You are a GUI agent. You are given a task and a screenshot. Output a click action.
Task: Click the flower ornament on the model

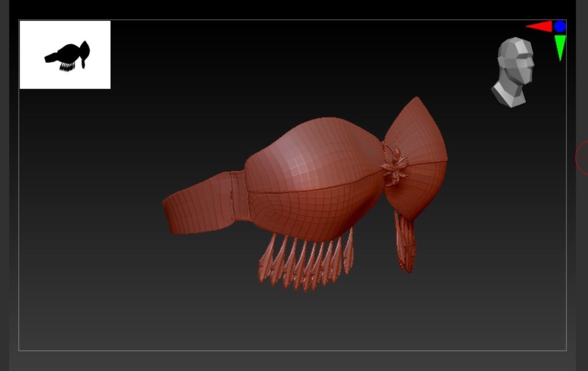click(x=394, y=166)
